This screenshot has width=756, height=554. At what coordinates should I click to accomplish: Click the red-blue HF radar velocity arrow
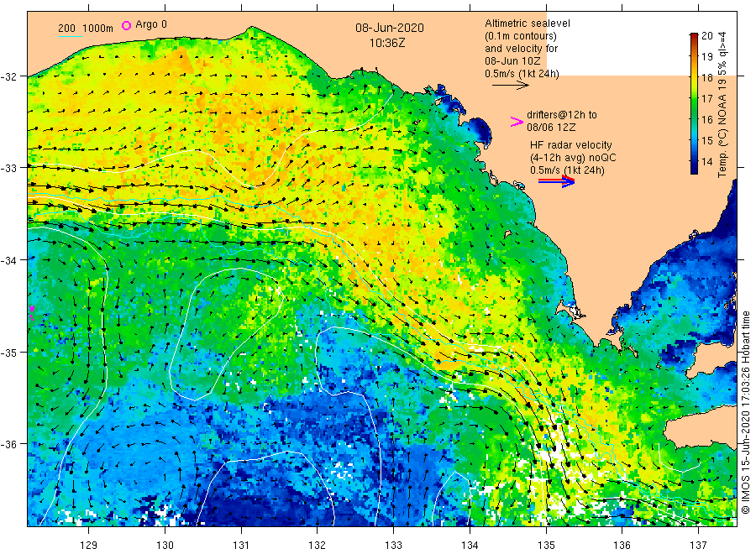pos(556,181)
